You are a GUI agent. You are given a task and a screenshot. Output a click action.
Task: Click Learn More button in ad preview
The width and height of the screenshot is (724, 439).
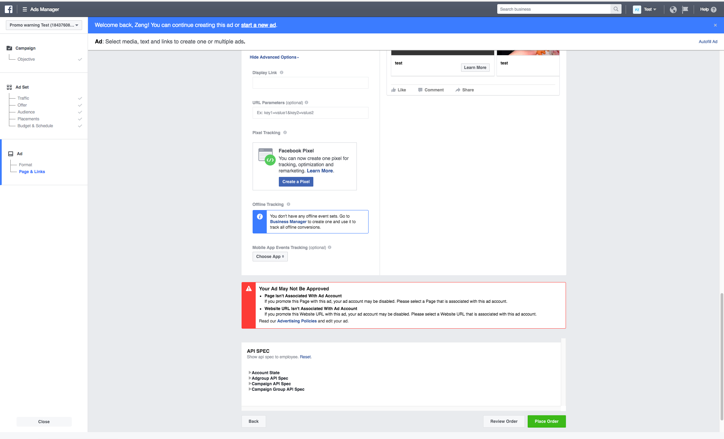(x=475, y=67)
